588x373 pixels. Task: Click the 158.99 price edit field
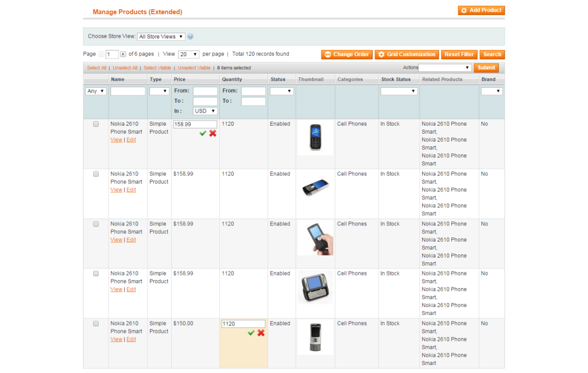coord(195,124)
